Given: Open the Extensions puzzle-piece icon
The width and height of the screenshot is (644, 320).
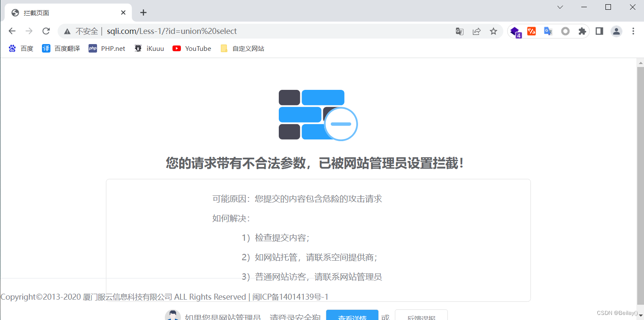Looking at the screenshot, I should click(x=582, y=31).
